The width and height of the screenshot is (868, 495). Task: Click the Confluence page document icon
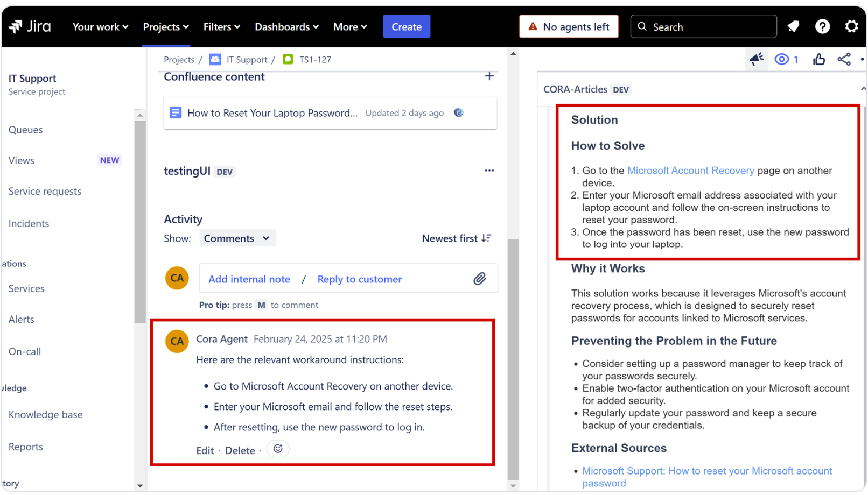(176, 112)
